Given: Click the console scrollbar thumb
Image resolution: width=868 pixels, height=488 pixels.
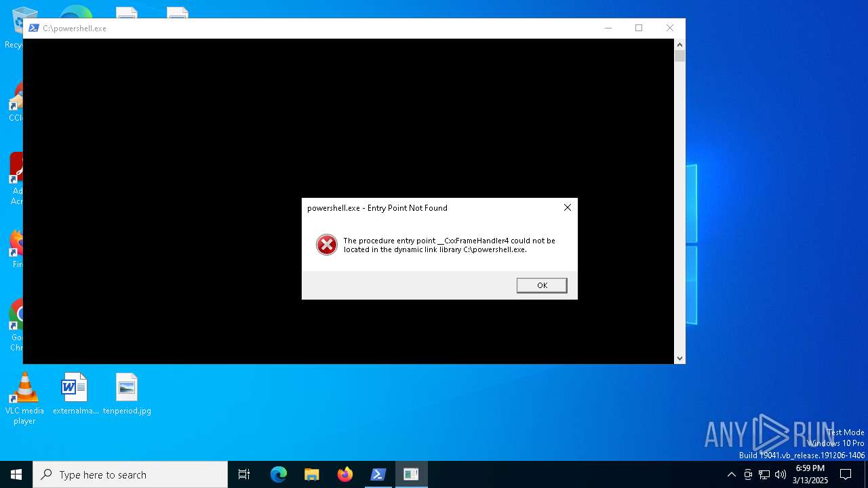Looking at the screenshot, I should coord(679,56).
